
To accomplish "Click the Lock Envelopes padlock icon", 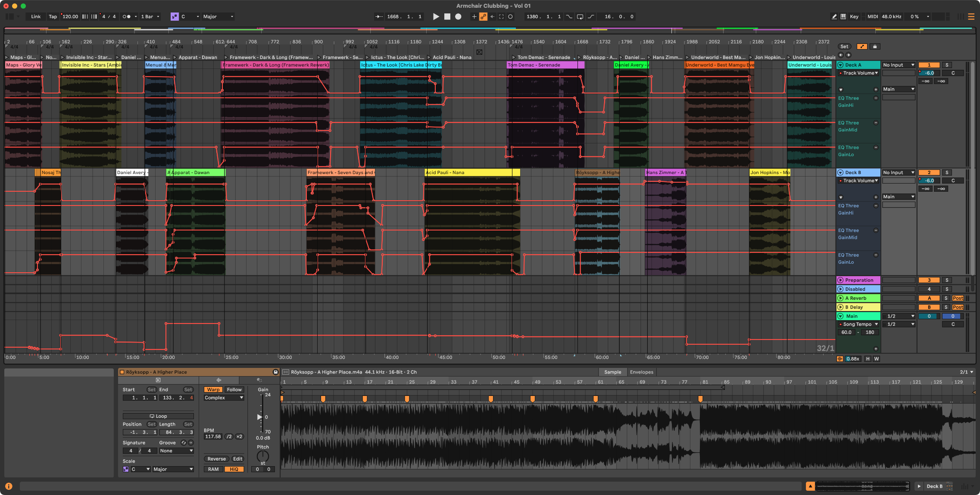I will [874, 47].
